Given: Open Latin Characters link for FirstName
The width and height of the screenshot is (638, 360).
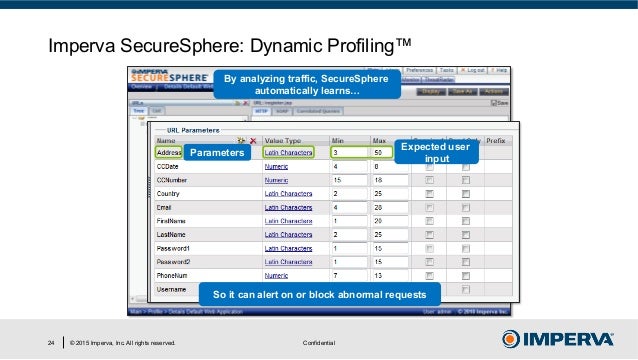Looking at the screenshot, I should pos(288,221).
